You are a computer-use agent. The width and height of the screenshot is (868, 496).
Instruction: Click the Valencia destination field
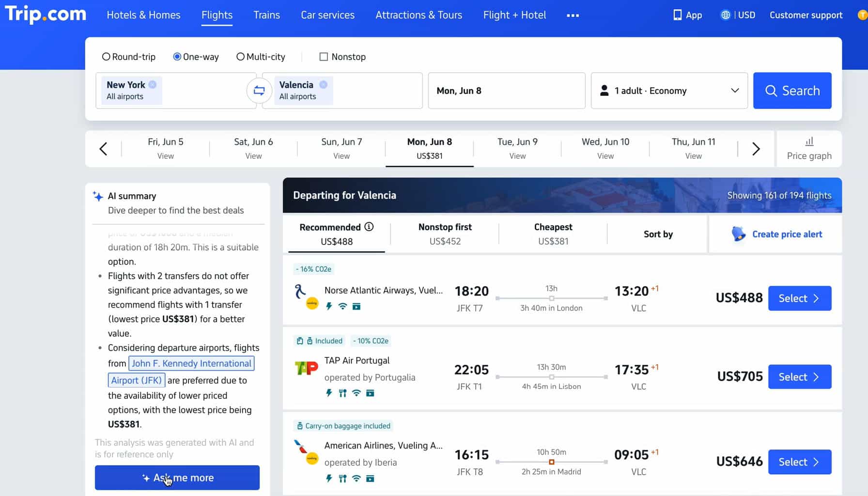pyautogui.click(x=342, y=91)
